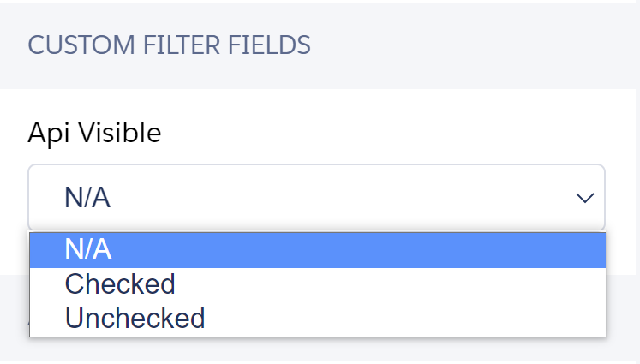
Task: Pick Checked from the open option list
Action: tap(120, 283)
